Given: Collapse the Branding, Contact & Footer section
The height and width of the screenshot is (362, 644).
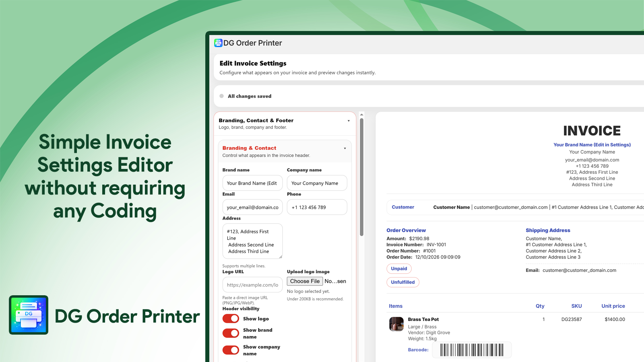Looking at the screenshot, I should [x=349, y=121].
